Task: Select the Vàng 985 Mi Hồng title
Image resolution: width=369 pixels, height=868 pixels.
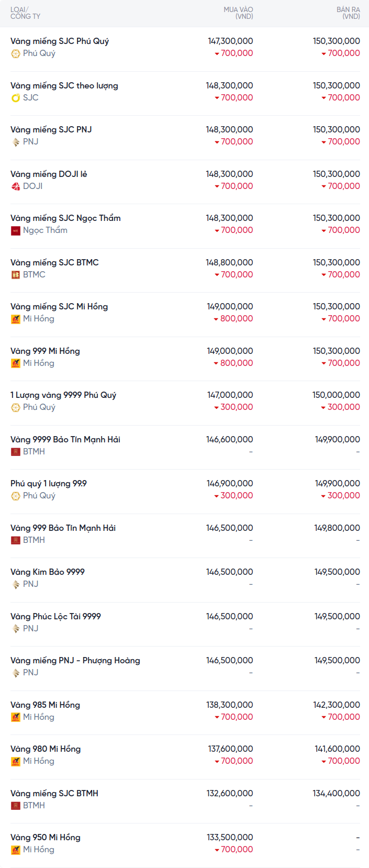Action: 45,705
